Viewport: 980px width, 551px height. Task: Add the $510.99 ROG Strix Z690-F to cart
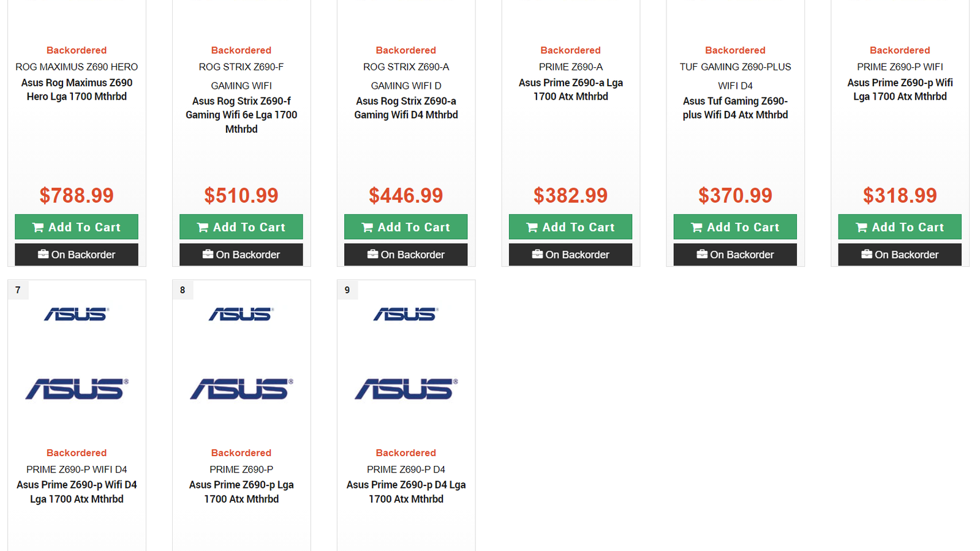click(241, 227)
